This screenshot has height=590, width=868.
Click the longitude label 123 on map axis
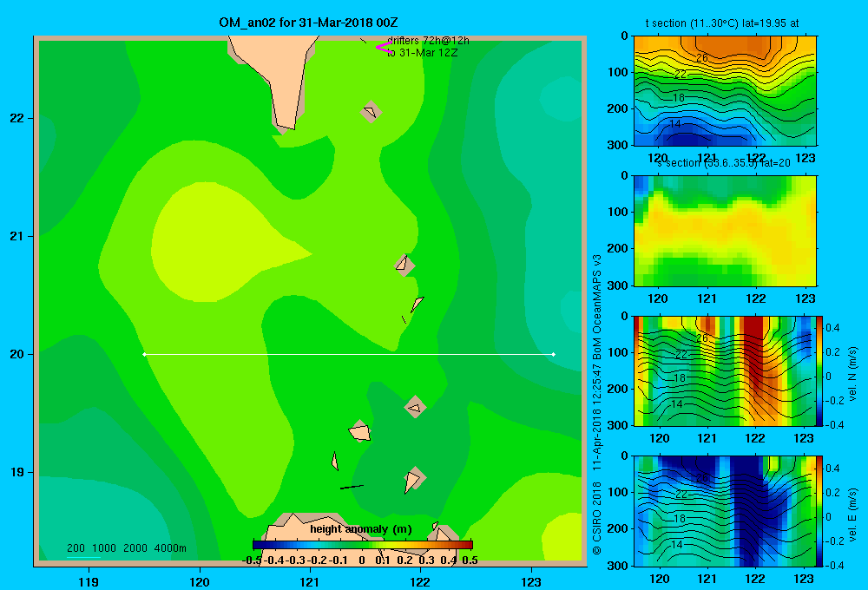(531, 581)
